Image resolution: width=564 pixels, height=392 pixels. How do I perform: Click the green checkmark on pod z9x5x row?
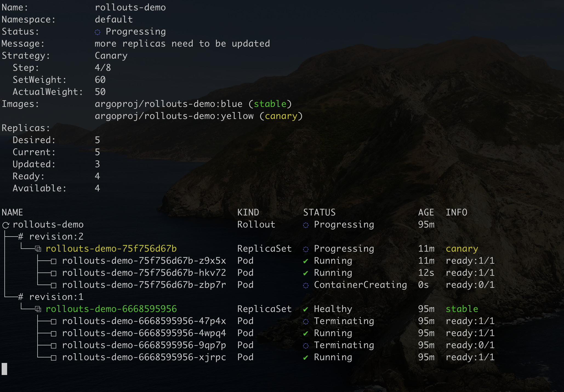306,261
